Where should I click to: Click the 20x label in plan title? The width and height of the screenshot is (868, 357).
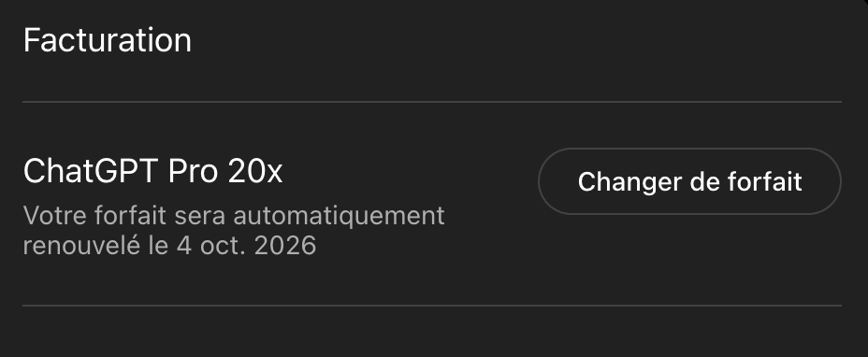point(254,172)
